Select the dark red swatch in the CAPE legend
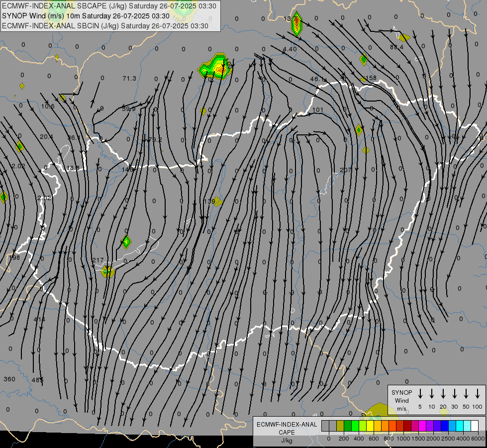The width and height of the screenshot is (487, 448). pos(407,426)
